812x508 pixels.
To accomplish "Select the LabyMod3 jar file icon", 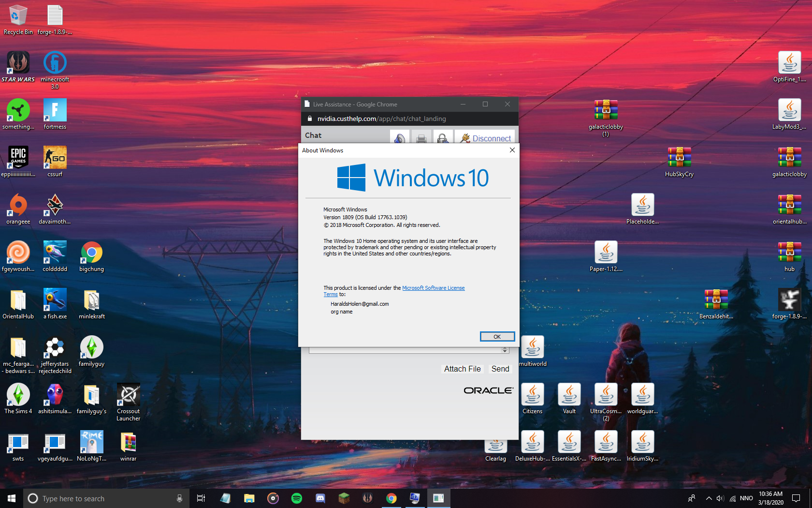I will pos(789,114).
